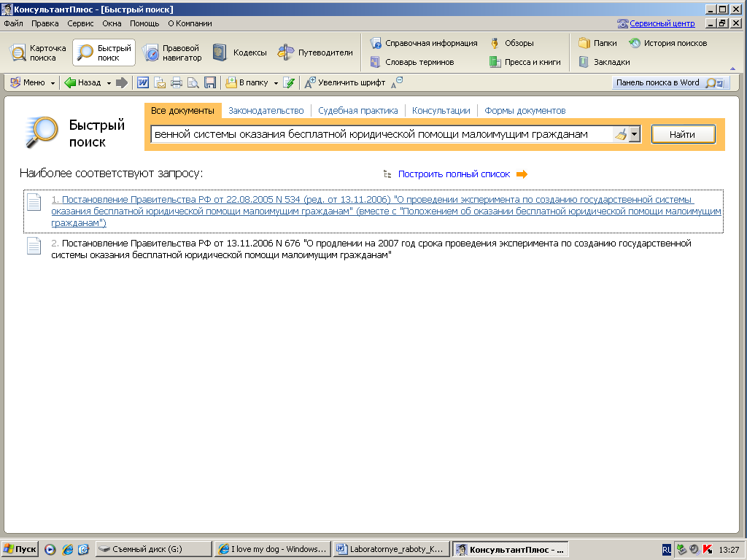The height and width of the screenshot is (560, 747).
Task: Switch to Все документы tab
Action: point(183,111)
